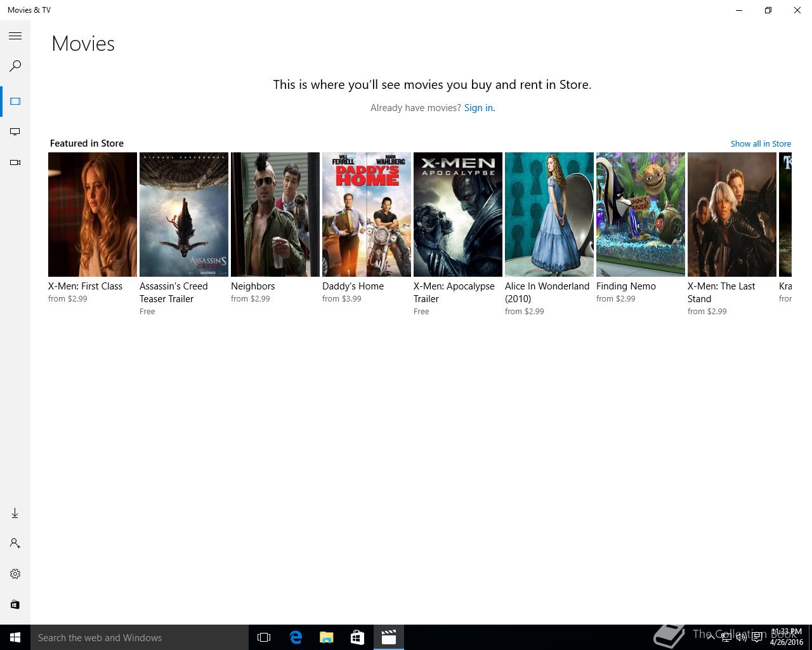This screenshot has height=650, width=812.
Task: Launch Microsoft Edge from taskbar
Action: point(296,637)
